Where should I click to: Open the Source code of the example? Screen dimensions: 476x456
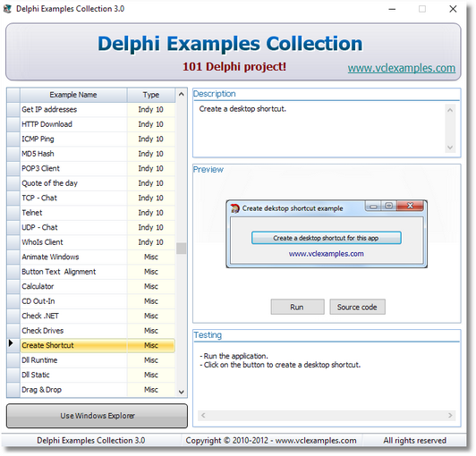[357, 307]
